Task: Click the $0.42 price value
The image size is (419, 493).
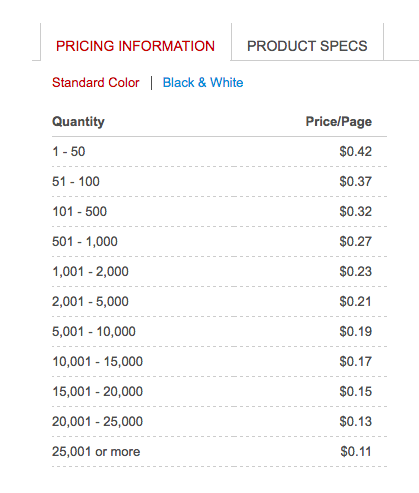Action: [355, 152]
